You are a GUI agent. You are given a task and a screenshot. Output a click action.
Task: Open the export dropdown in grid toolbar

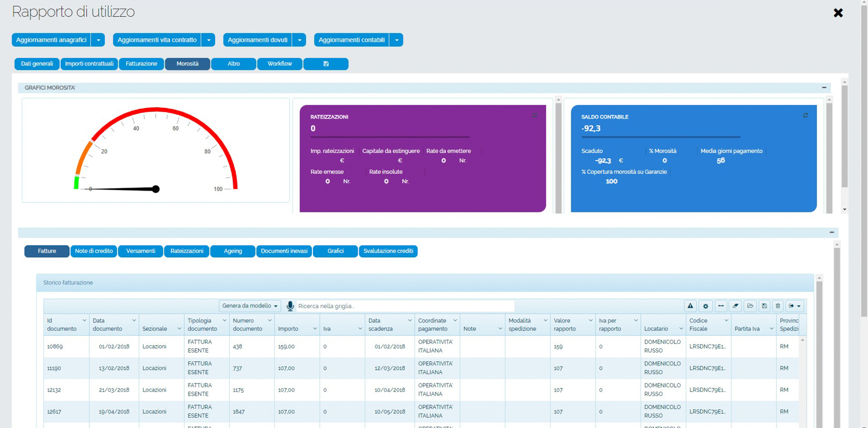click(x=795, y=306)
